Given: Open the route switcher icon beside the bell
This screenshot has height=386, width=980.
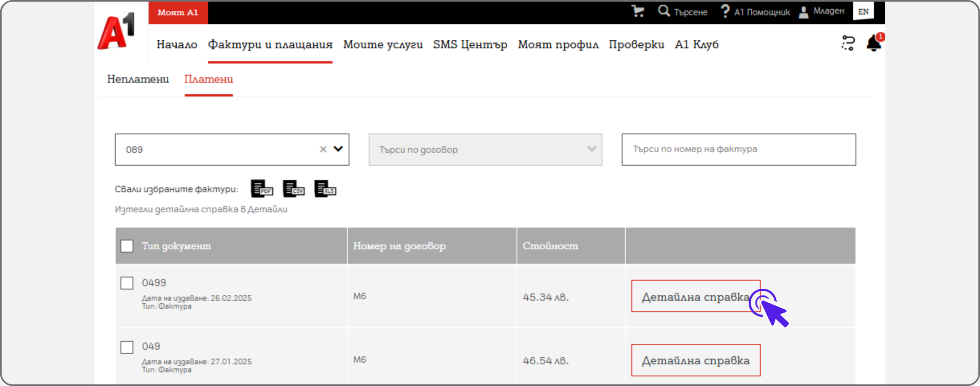Looking at the screenshot, I should click(848, 43).
